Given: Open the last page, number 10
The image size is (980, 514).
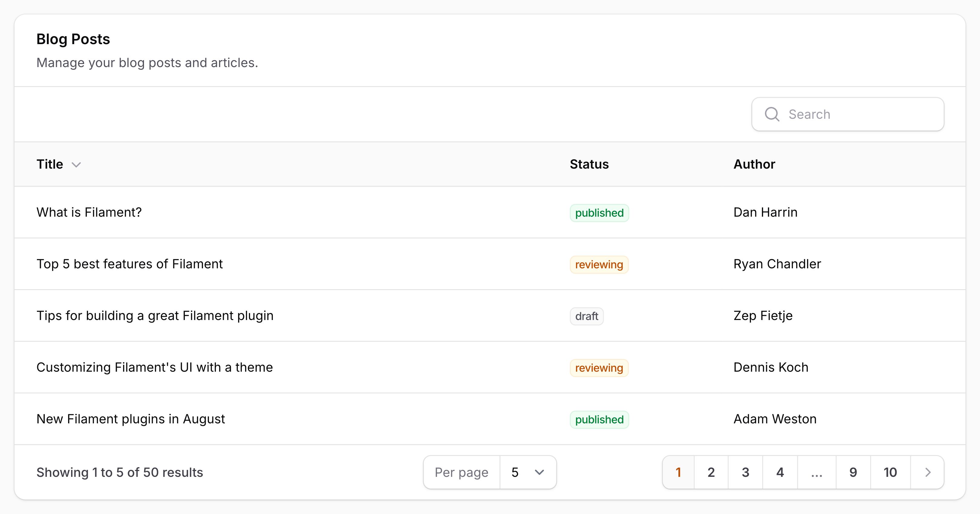Looking at the screenshot, I should 890,472.
